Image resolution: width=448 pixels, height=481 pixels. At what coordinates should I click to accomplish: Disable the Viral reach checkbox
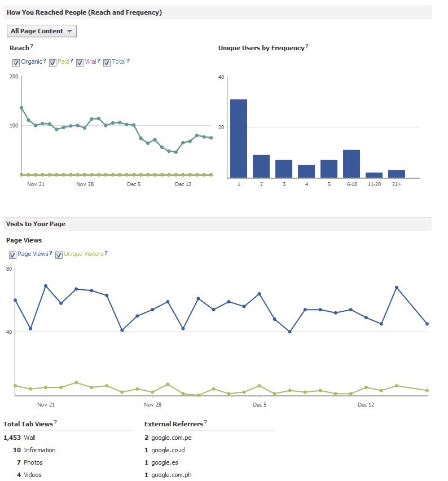click(x=80, y=62)
